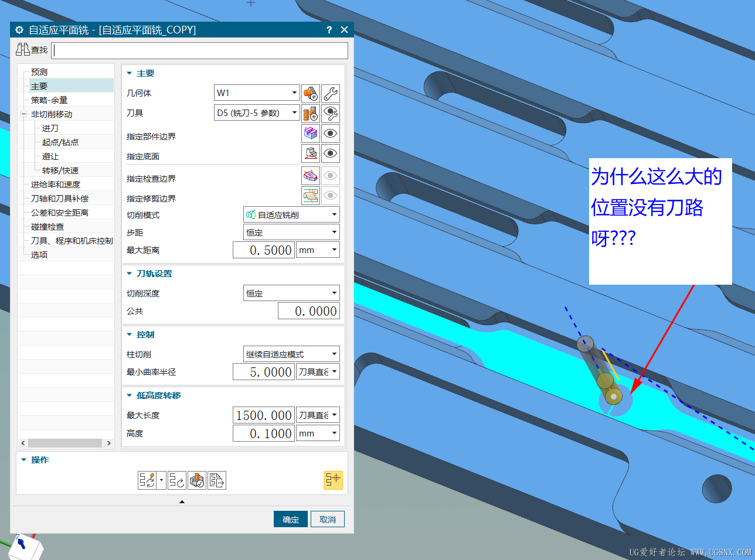Toggle display of 指定底面 eye icon
This screenshot has width=755, height=560.
(x=331, y=153)
